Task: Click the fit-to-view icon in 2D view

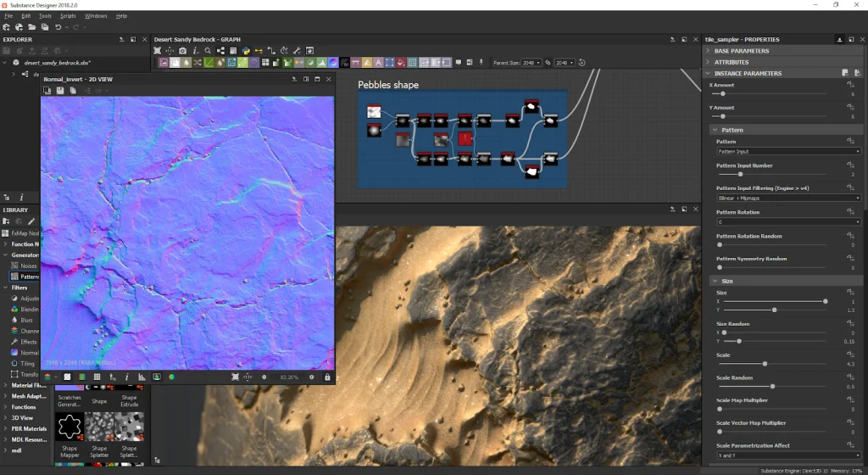Action: 236,377
